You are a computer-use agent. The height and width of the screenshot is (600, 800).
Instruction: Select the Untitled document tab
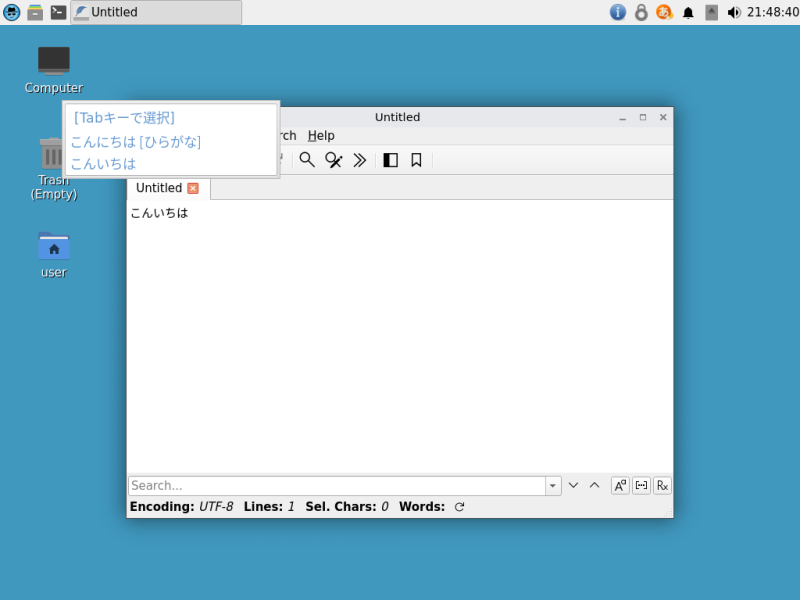pyautogui.click(x=160, y=188)
